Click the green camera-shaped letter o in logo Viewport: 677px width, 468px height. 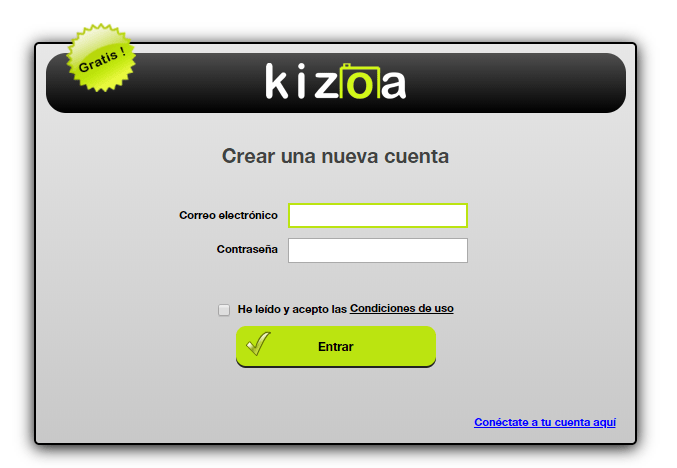[x=360, y=81]
